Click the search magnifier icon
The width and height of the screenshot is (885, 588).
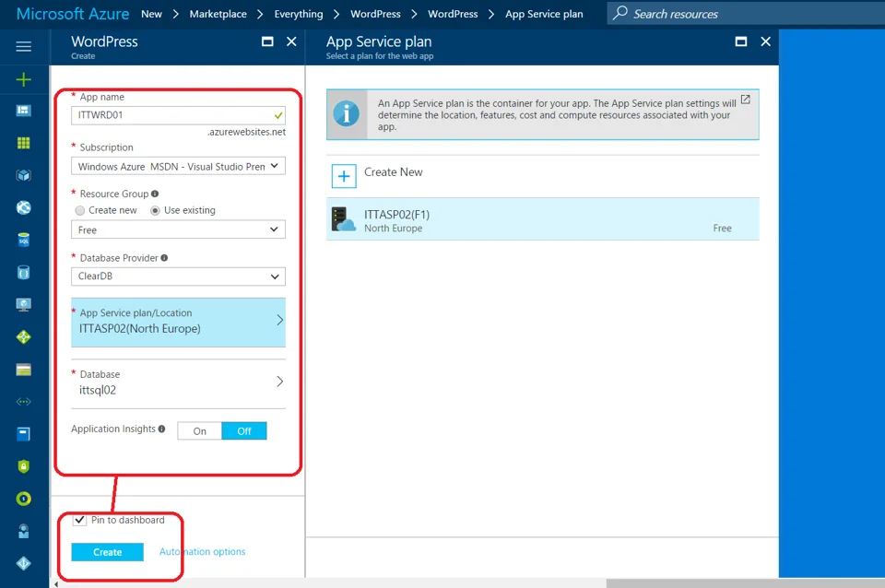[619, 12]
